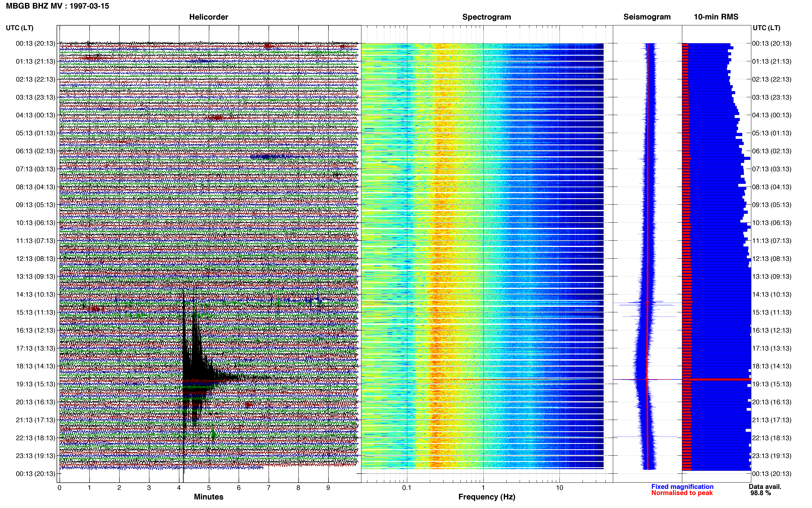
Task: Click tick 5 on the Minutes axis
Action: 209,488
